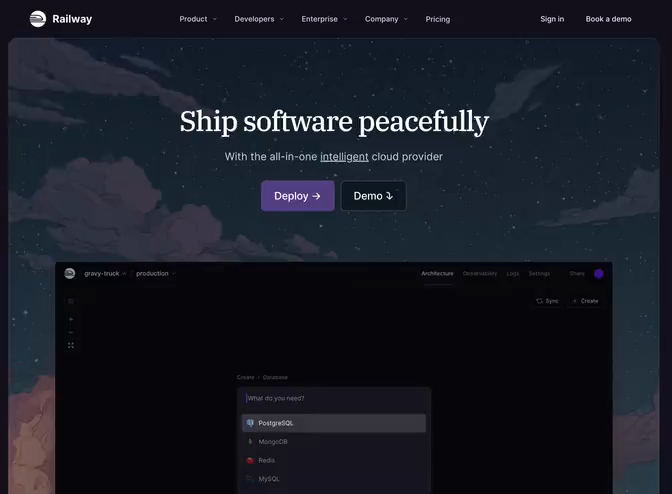
Task: Focus the "What do you need?" field
Action: tap(334, 398)
